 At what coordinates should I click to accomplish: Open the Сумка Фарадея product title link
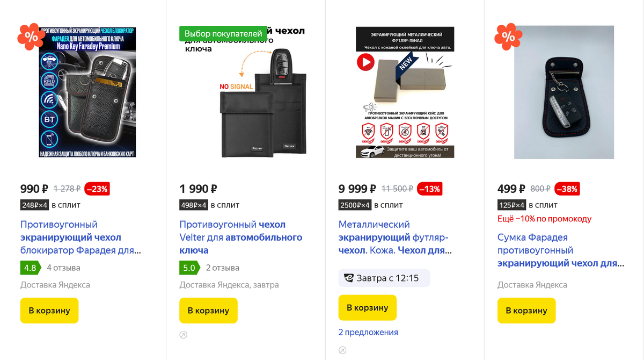pyautogui.click(x=561, y=250)
